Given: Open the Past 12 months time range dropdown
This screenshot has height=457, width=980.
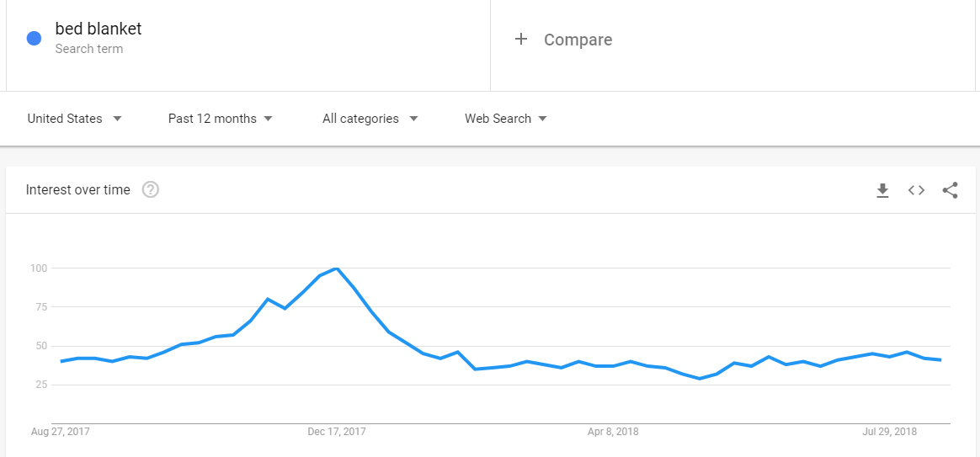Looking at the screenshot, I should [220, 119].
